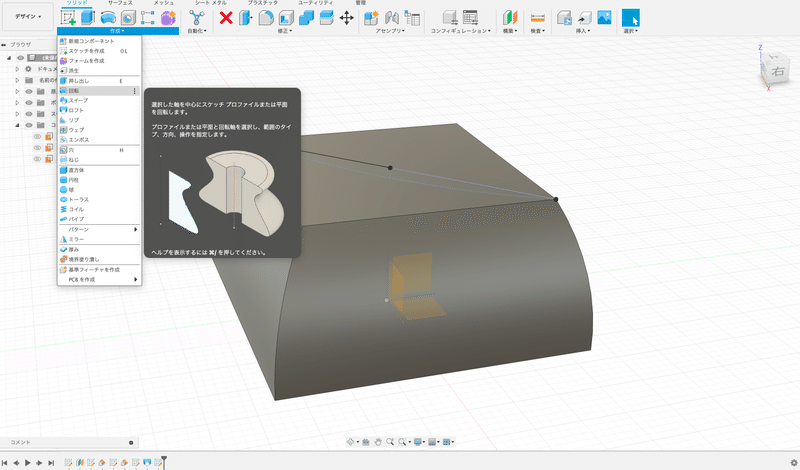The image size is (800, 470).
Task: Toggle eye of third orange sketch item
Action: coord(37,159)
